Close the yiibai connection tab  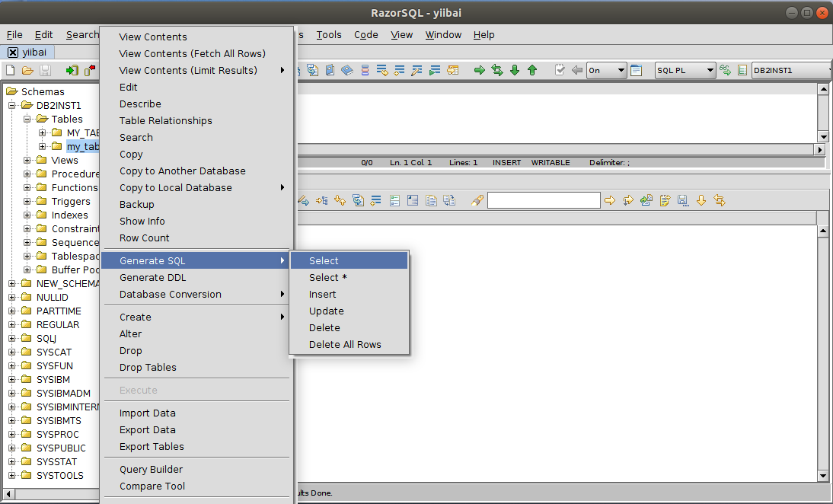13,53
